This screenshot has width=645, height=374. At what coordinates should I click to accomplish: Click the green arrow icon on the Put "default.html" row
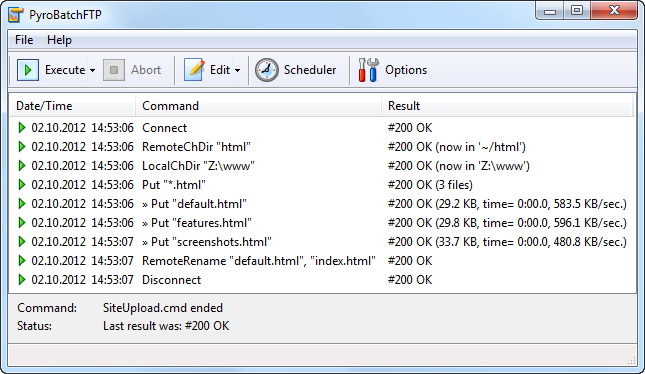[22, 204]
